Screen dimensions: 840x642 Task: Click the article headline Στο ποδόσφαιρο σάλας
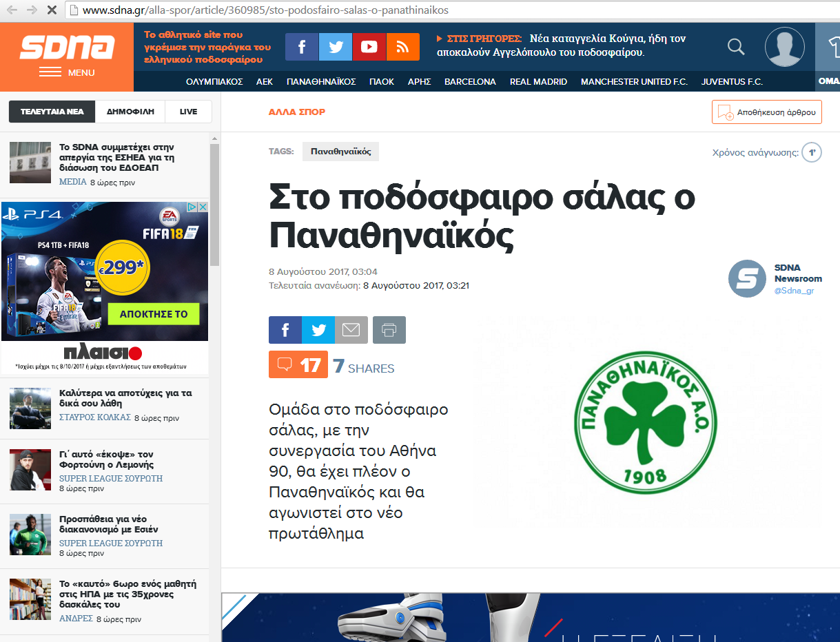click(482, 217)
